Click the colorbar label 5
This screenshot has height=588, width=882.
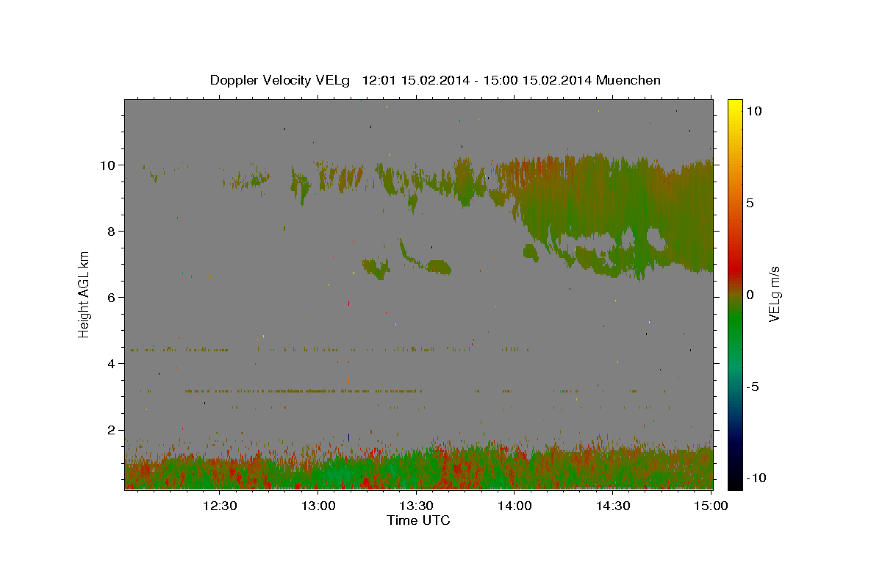pos(750,203)
